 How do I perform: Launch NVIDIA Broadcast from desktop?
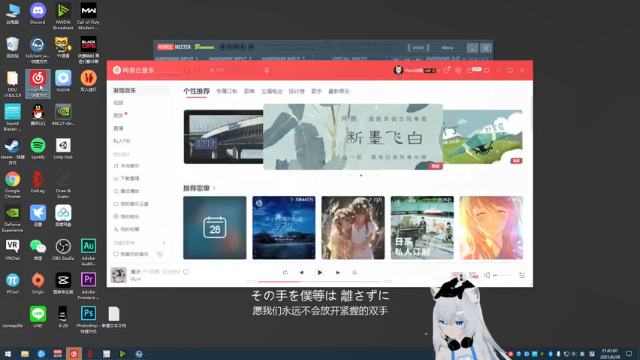click(63, 16)
